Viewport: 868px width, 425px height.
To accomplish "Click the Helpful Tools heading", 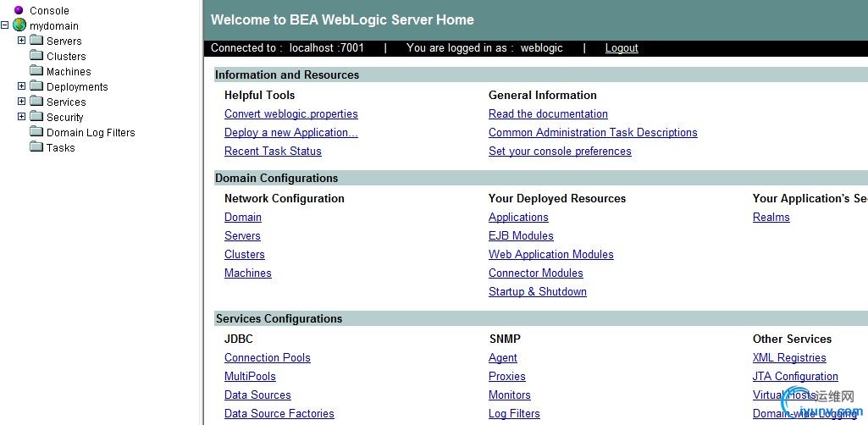I will [260, 95].
